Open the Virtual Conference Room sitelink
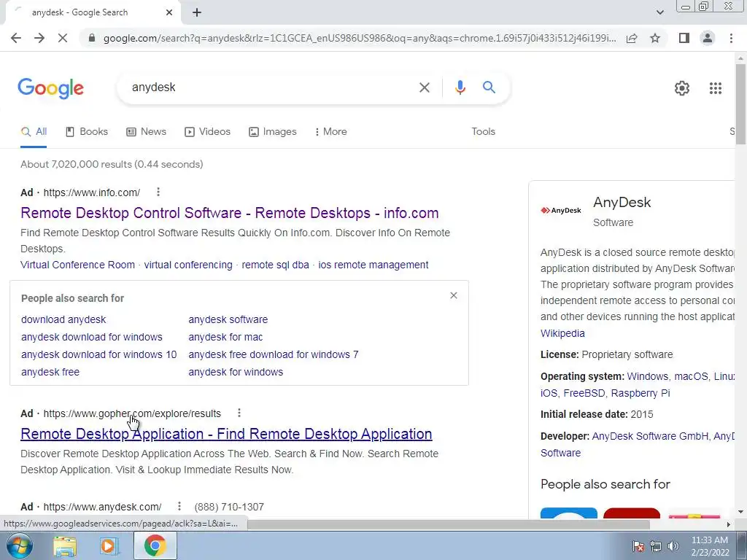 click(77, 265)
